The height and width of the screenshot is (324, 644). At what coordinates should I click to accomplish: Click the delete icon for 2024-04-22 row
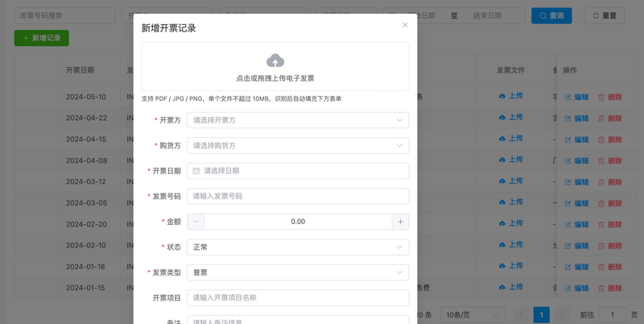[601, 118]
